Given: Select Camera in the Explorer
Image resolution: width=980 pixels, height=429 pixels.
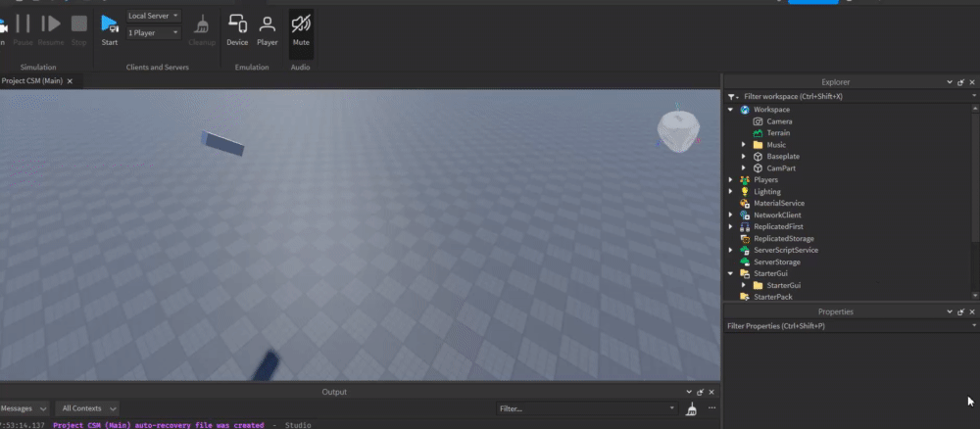Looking at the screenshot, I should point(779,121).
